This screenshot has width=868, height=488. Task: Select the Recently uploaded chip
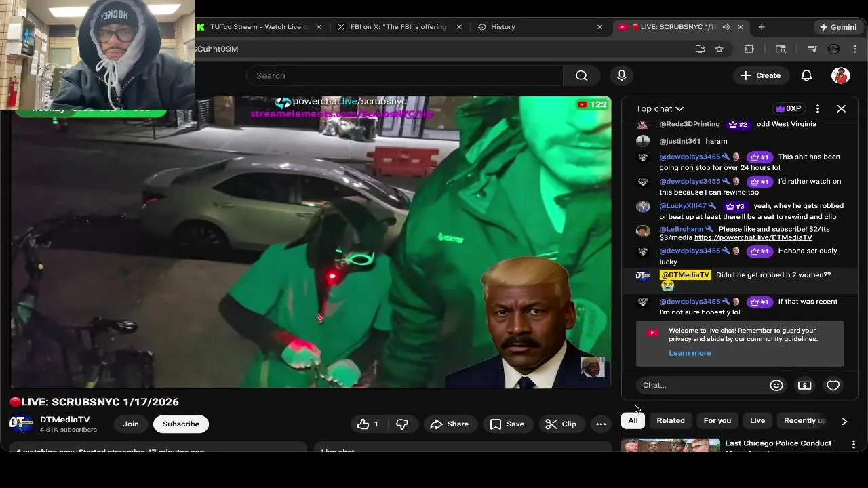coord(805,420)
